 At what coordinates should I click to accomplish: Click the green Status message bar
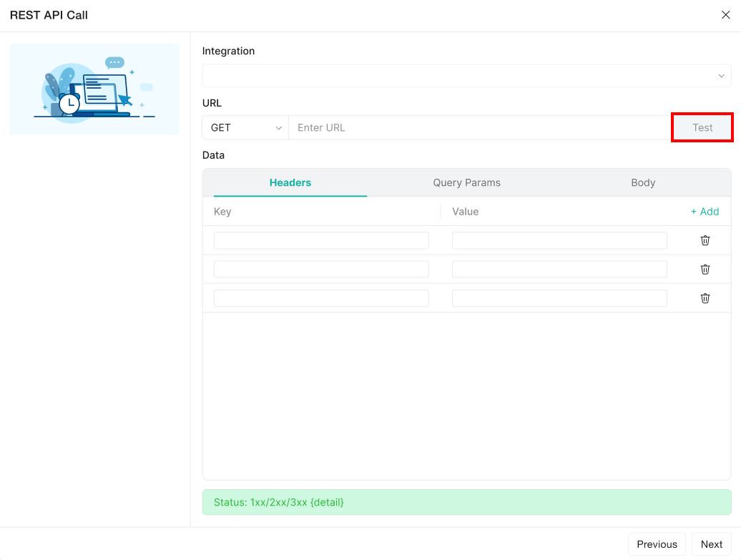466,502
